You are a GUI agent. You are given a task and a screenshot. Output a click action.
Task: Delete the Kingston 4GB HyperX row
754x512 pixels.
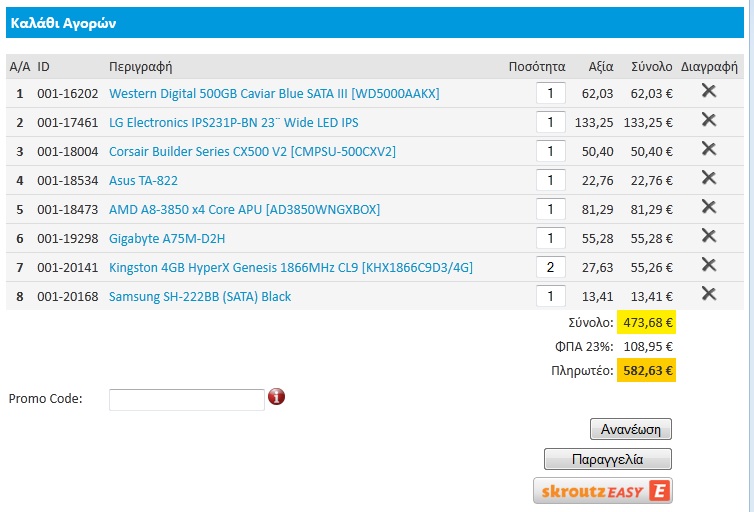click(709, 264)
